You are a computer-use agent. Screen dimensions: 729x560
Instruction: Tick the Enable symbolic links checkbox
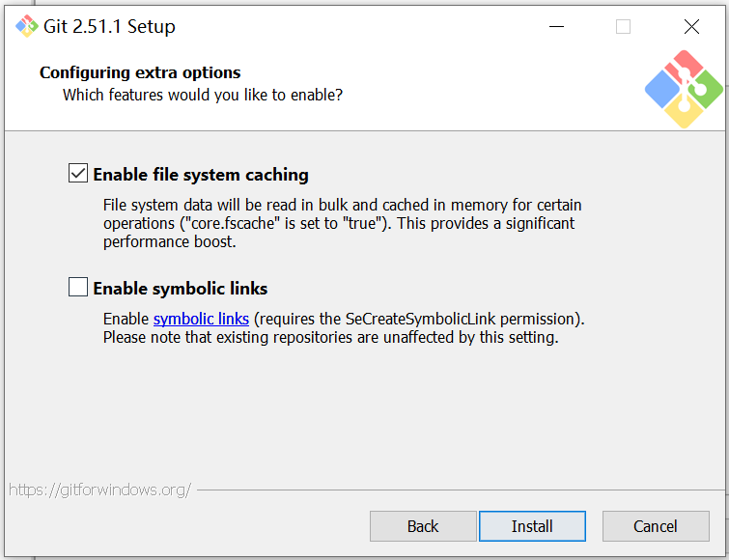click(x=78, y=288)
